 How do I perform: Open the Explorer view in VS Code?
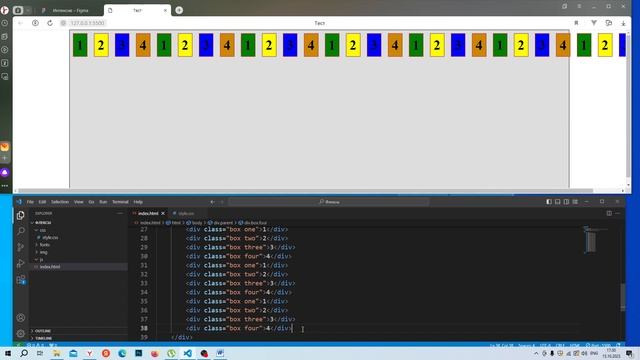click(x=20, y=215)
